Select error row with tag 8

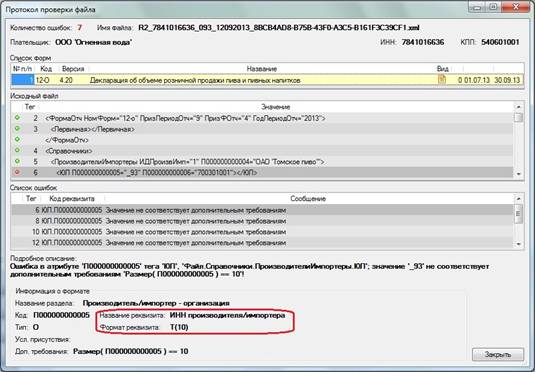(262, 221)
